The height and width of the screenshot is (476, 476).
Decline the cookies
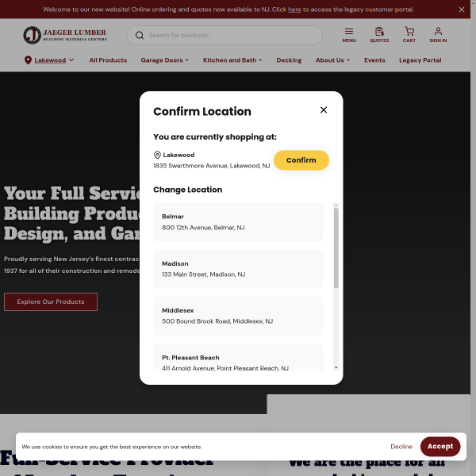(401, 447)
